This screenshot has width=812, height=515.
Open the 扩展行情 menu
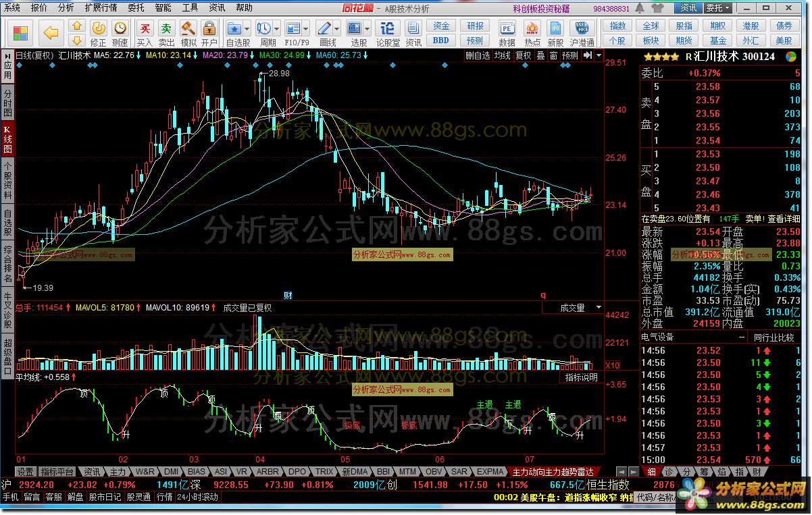tap(101, 7)
